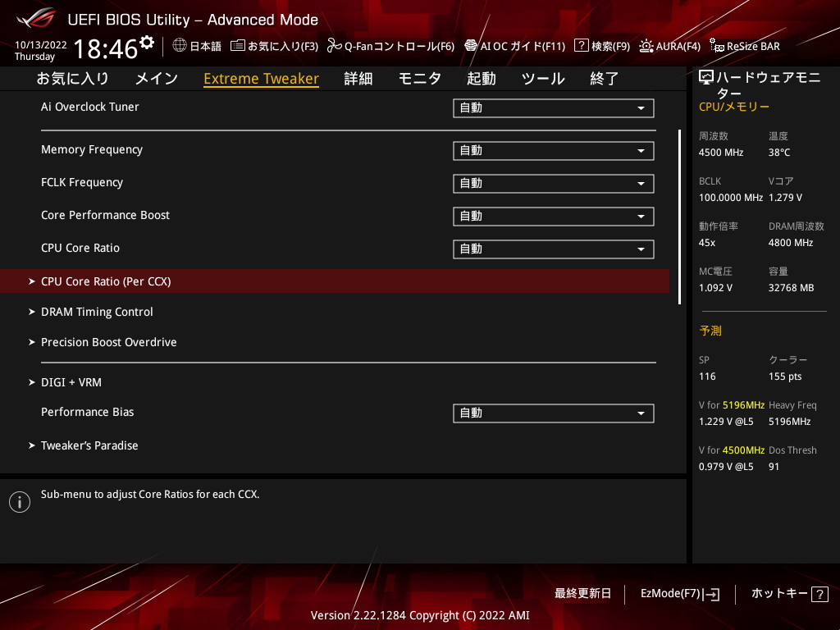Click 0.979 V @L5 voltage prediction
The height and width of the screenshot is (630, 840).
(x=726, y=467)
